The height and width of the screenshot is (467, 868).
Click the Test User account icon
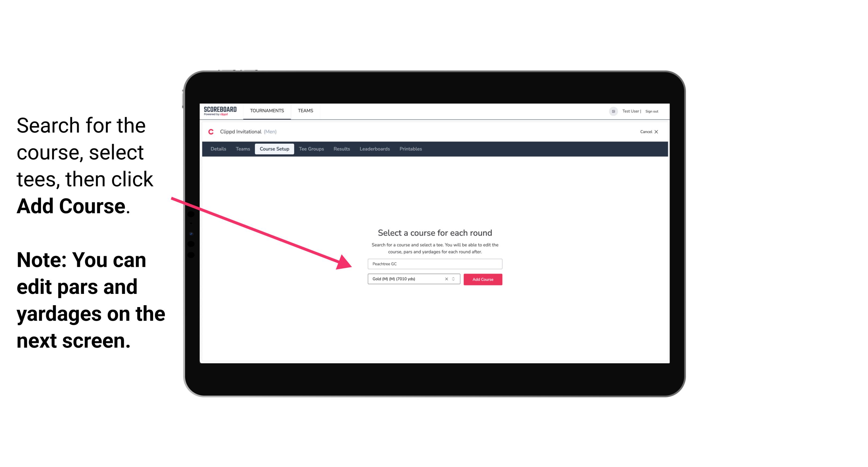click(611, 111)
